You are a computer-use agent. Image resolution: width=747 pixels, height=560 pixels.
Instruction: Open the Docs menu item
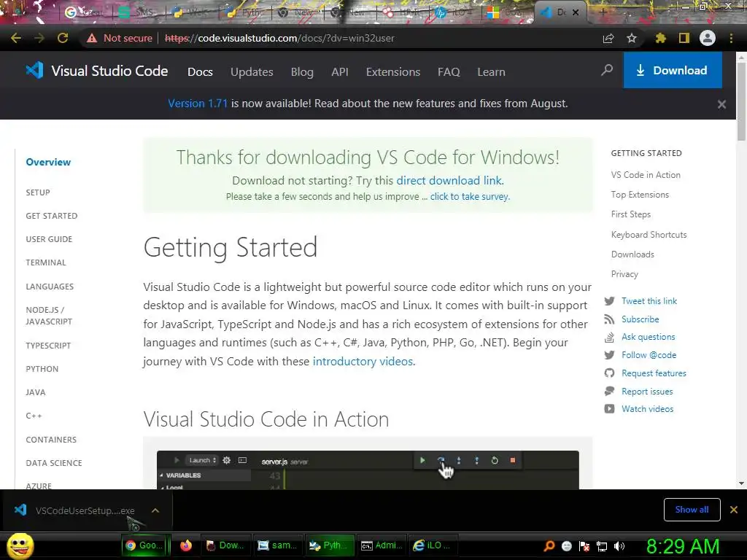pos(200,72)
